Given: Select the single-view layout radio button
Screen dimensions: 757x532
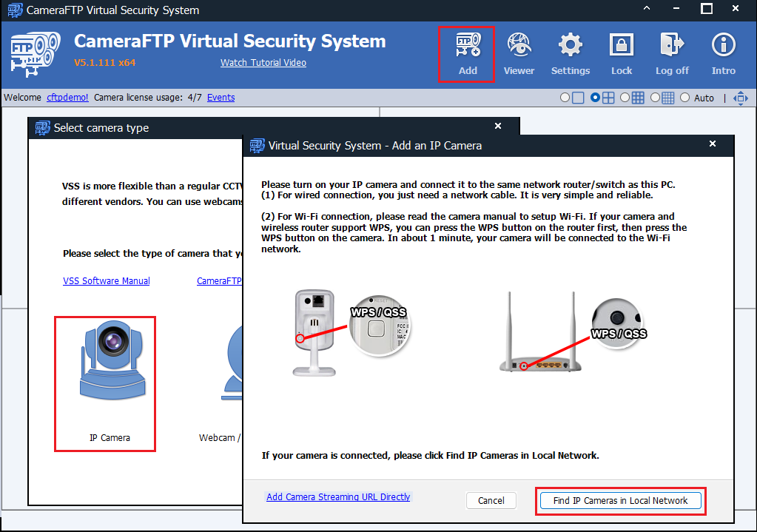Looking at the screenshot, I should (x=565, y=98).
